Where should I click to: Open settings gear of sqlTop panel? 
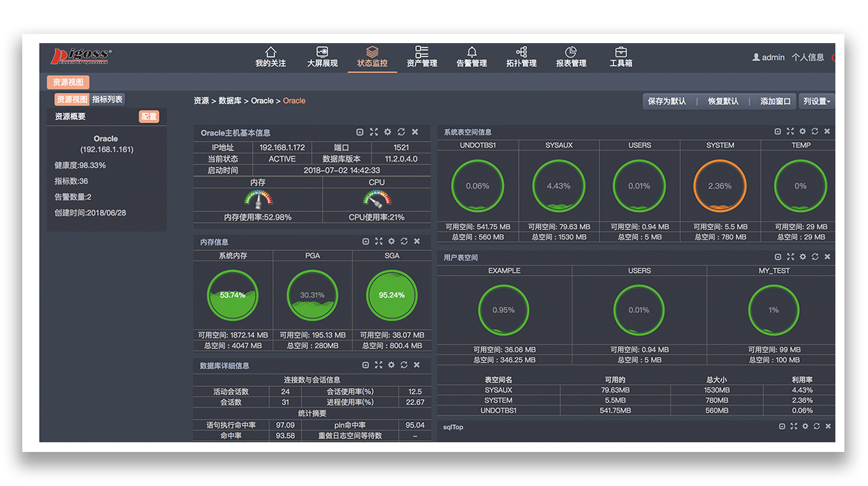(x=805, y=426)
